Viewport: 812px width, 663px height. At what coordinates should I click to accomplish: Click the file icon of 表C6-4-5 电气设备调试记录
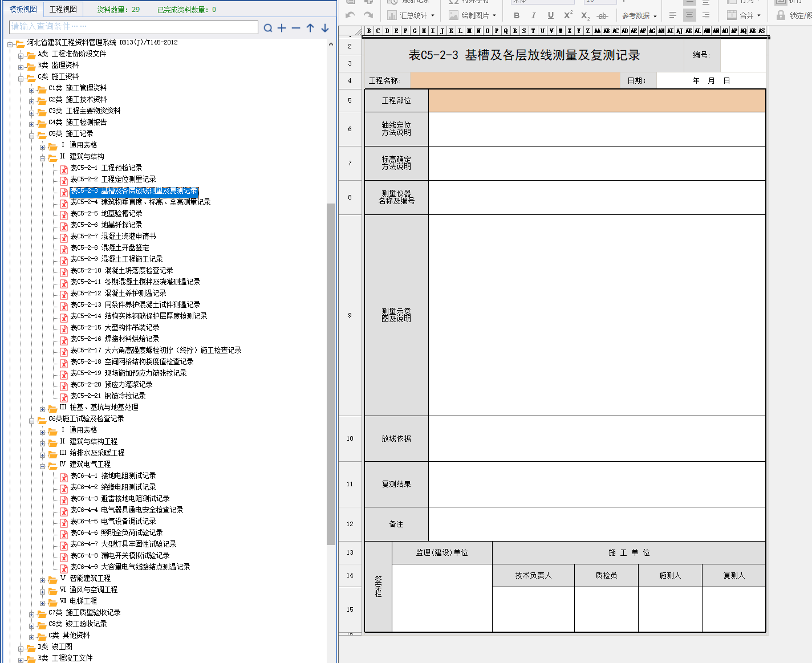point(64,523)
